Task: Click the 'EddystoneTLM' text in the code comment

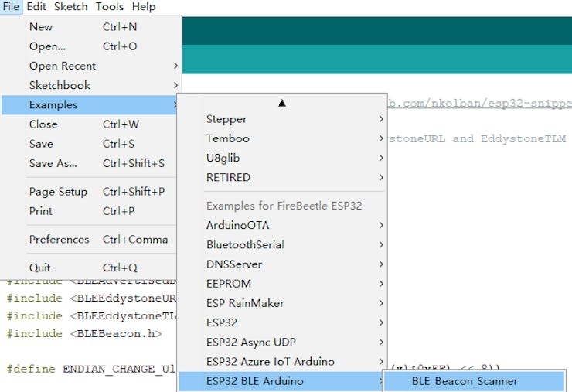Action: coord(523,139)
